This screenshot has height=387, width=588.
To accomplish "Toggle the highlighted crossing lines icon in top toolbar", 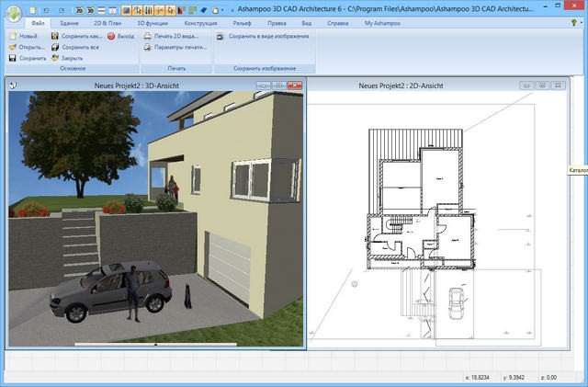I will [x=159, y=10].
